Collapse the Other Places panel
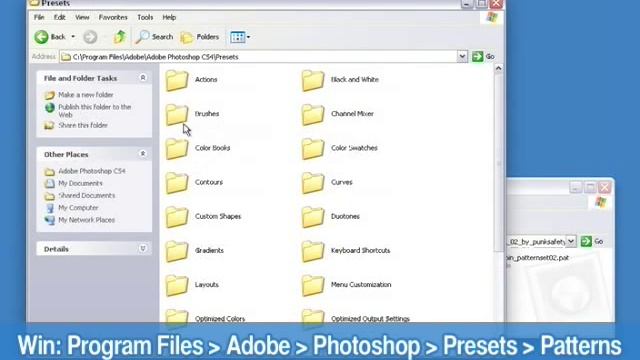This screenshot has height=360, width=640. 143,154
